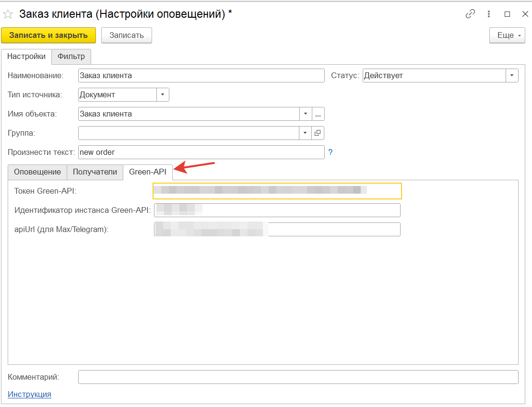Open the Еще dropdown menu
This screenshot has width=532, height=407.
pyautogui.click(x=507, y=35)
